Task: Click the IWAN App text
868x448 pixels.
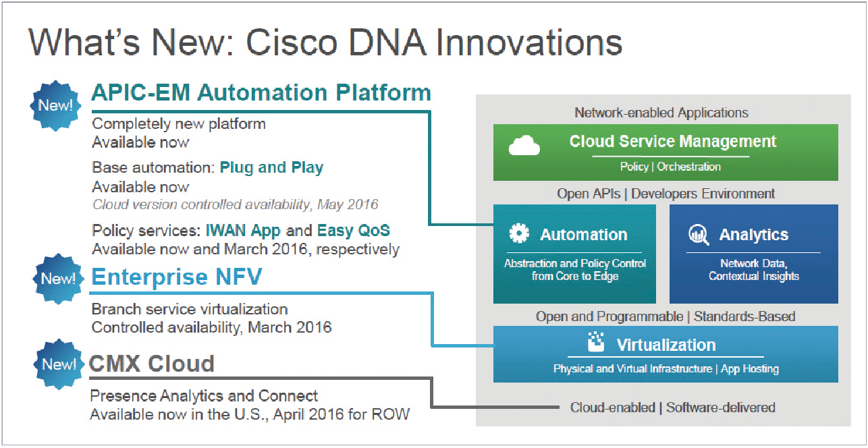Action: pyautogui.click(x=243, y=231)
